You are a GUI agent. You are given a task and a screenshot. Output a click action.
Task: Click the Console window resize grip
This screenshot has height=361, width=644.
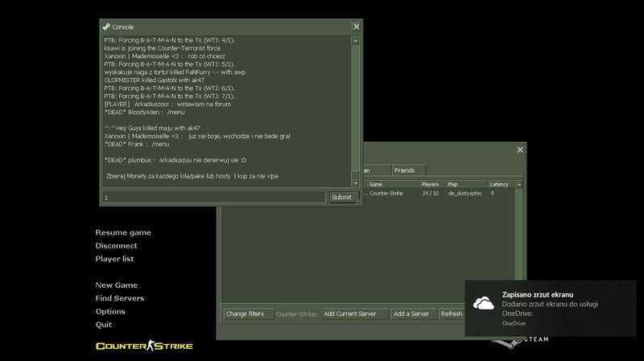[x=357, y=202]
